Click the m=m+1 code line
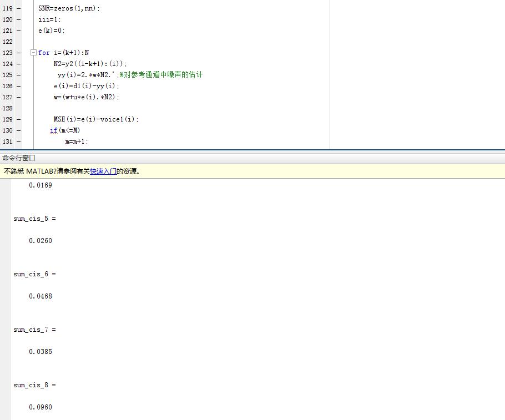This screenshot has height=420, width=505. click(77, 141)
